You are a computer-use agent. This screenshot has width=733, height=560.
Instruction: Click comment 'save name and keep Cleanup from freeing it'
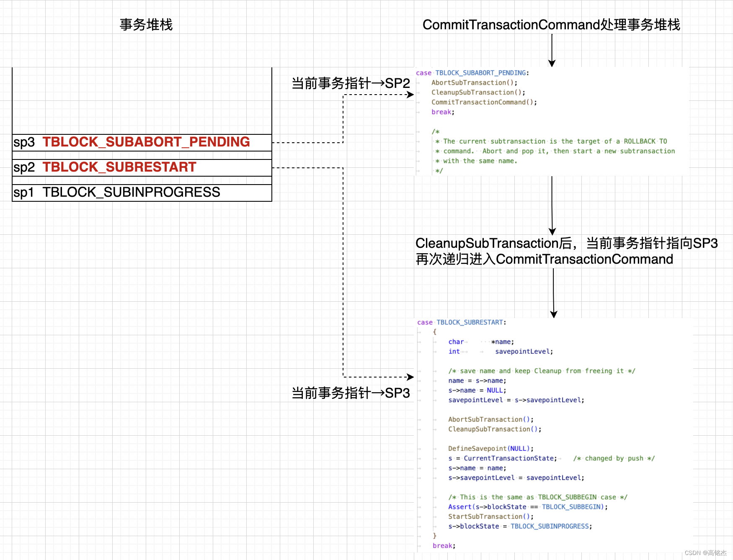[542, 371]
